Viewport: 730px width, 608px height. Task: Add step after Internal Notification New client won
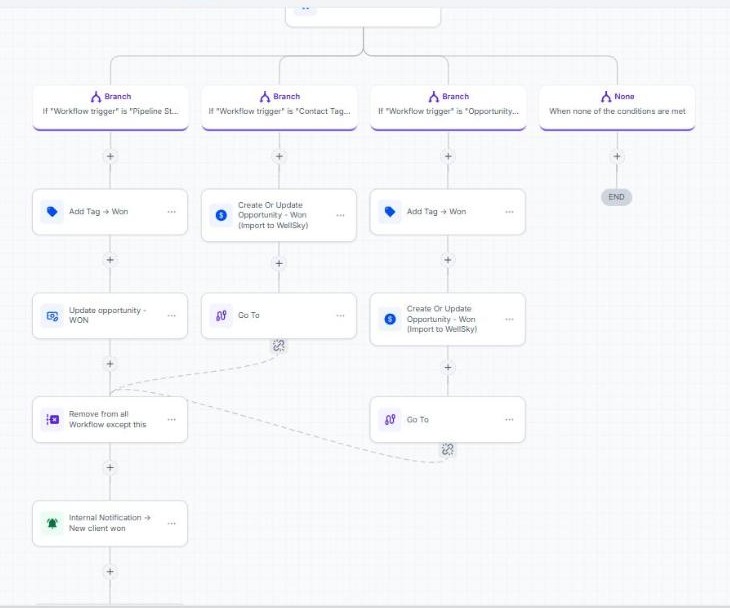pos(110,572)
